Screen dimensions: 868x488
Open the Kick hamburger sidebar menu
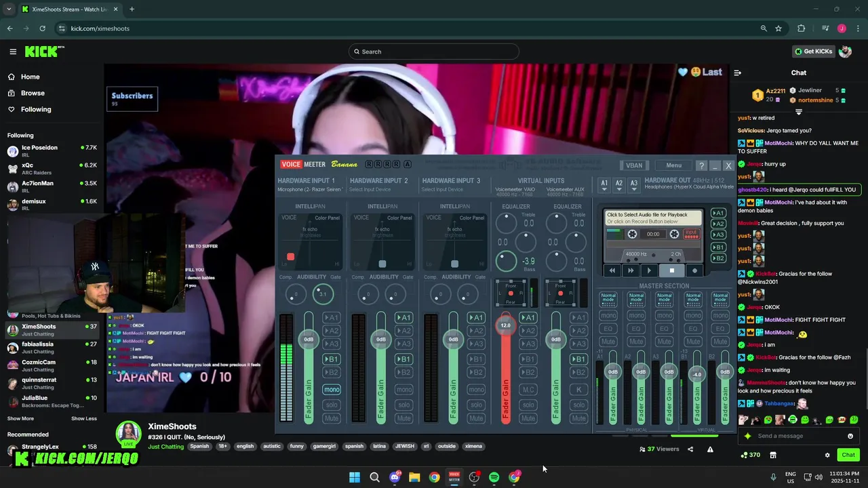(13, 52)
